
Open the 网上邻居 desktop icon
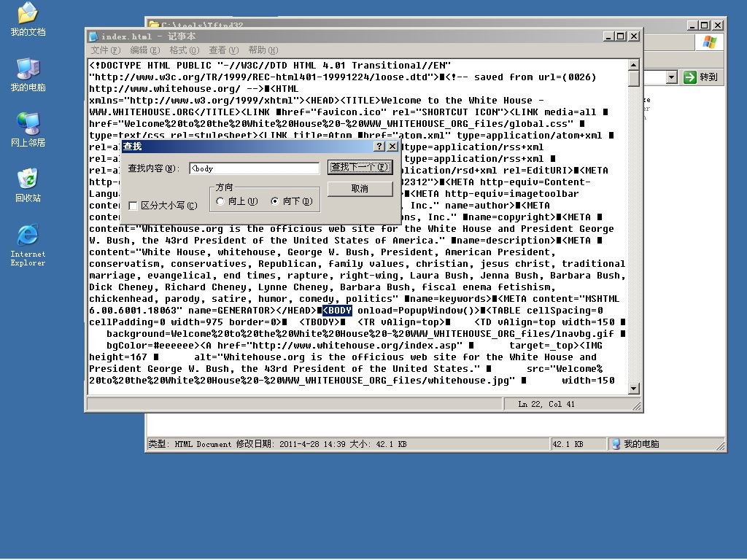(28, 130)
